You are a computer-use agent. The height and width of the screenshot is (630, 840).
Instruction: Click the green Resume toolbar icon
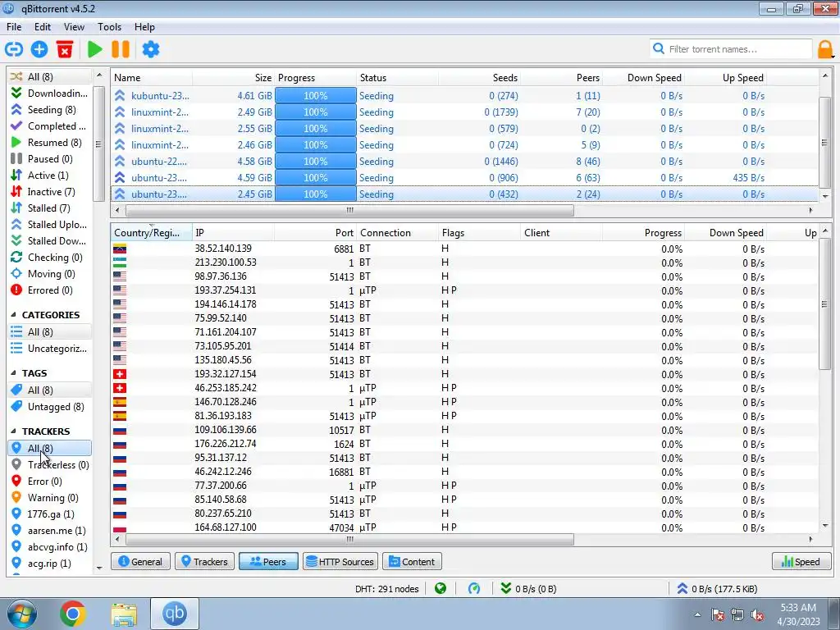click(95, 49)
